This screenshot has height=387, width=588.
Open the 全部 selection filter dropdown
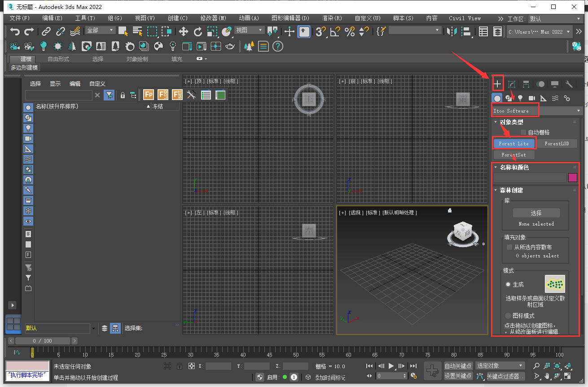[x=100, y=30]
